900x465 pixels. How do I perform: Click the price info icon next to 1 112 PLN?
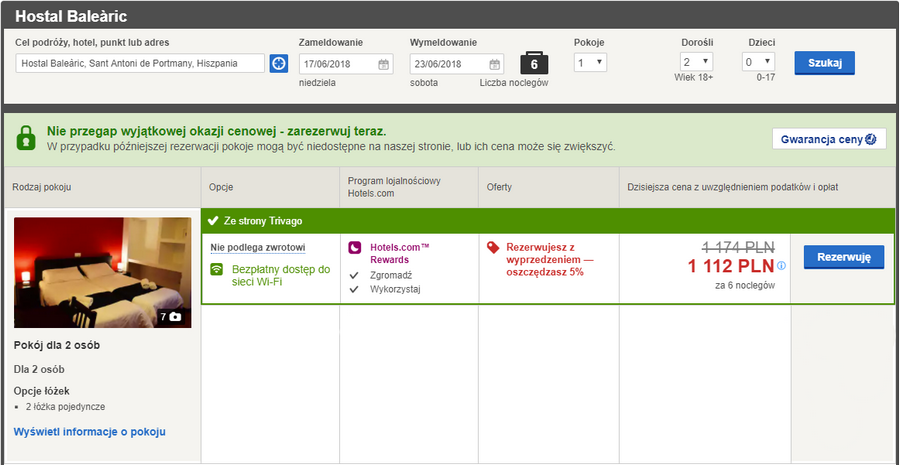(x=782, y=266)
